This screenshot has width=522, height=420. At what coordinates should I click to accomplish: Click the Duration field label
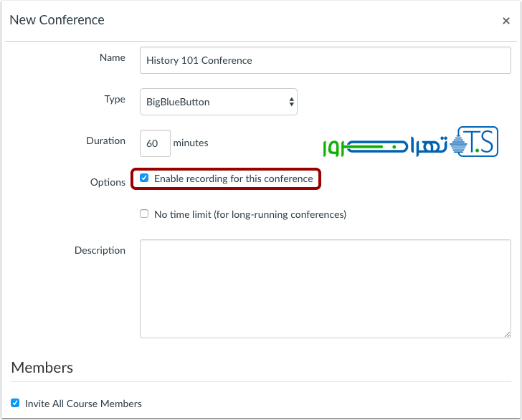point(105,140)
